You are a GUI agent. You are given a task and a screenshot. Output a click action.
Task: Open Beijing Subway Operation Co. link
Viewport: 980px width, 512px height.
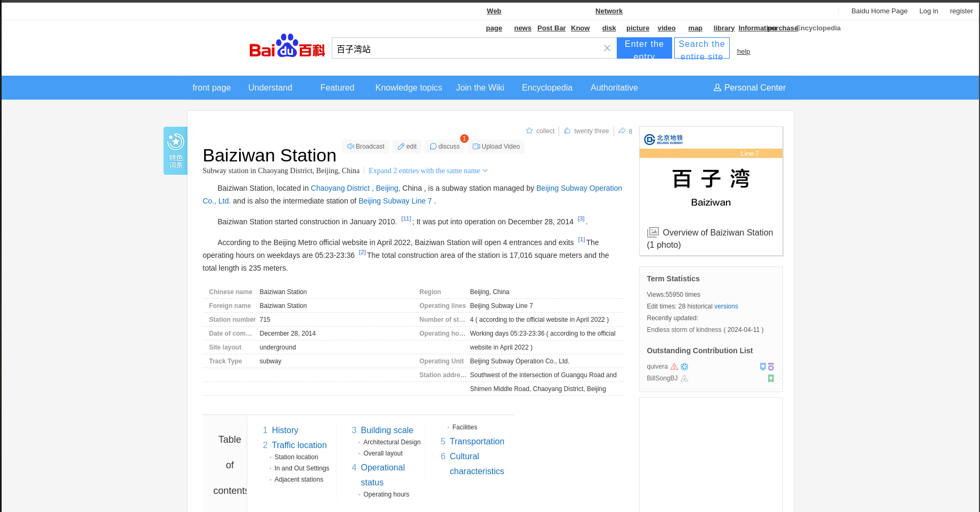pyautogui.click(x=579, y=188)
